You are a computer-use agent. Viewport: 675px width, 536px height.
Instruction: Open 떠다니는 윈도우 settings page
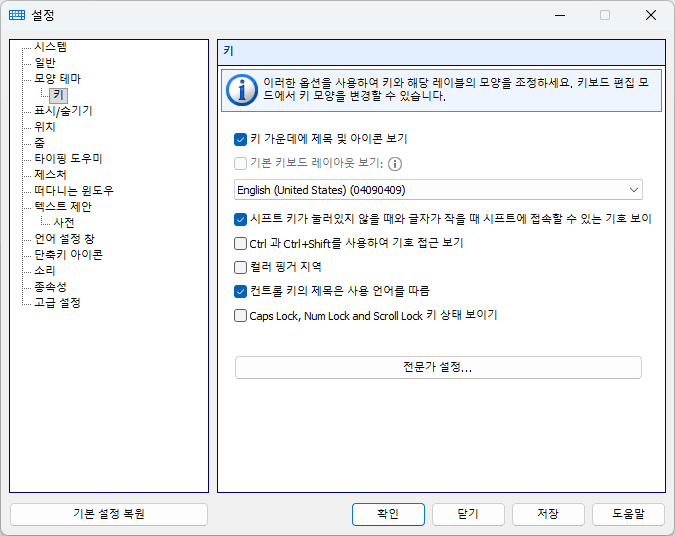[x=74, y=191]
